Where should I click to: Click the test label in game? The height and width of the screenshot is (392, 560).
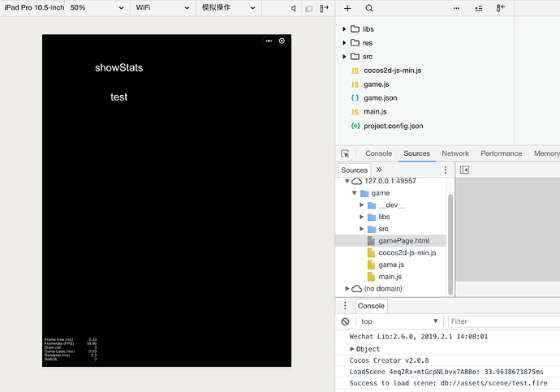click(119, 97)
